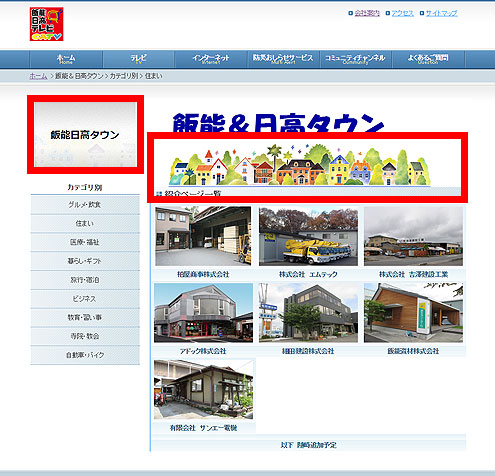Click the company name under the dark office photo
Viewport: 495px width, 476px height.
(308, 351)
